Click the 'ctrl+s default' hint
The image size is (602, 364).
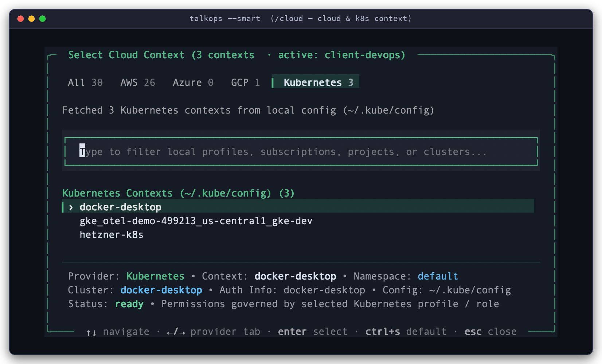(406, 332)
